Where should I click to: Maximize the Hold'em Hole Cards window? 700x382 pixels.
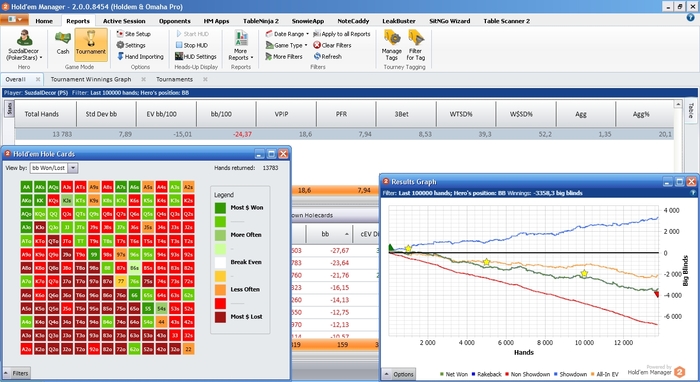(x=271, y=154)
